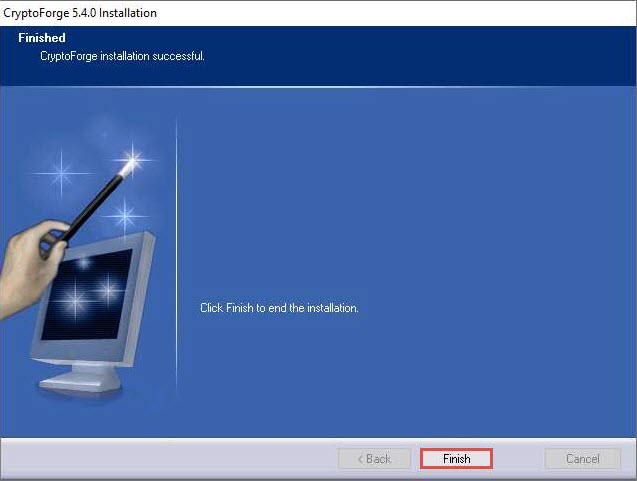
Task: Click the dark monitor screen with stars
Action: click(x=88, y=295)
